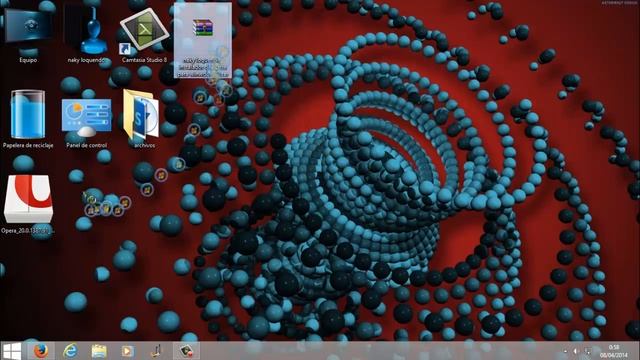Switch to the Camtasia Recorder taskbar item

click(x=186, y=351)
